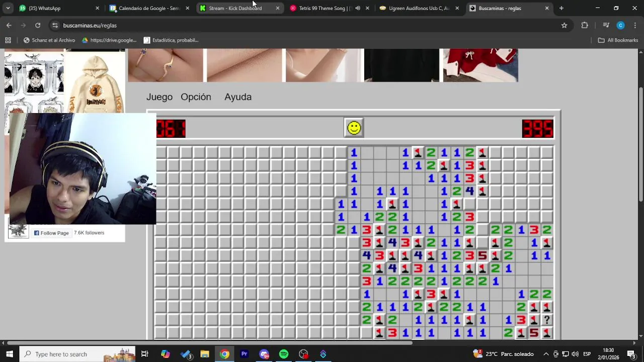This screenshot has height=362, width=644.
Task: Open the Chrome extensions puzzle icon
Action: point(585,25)
